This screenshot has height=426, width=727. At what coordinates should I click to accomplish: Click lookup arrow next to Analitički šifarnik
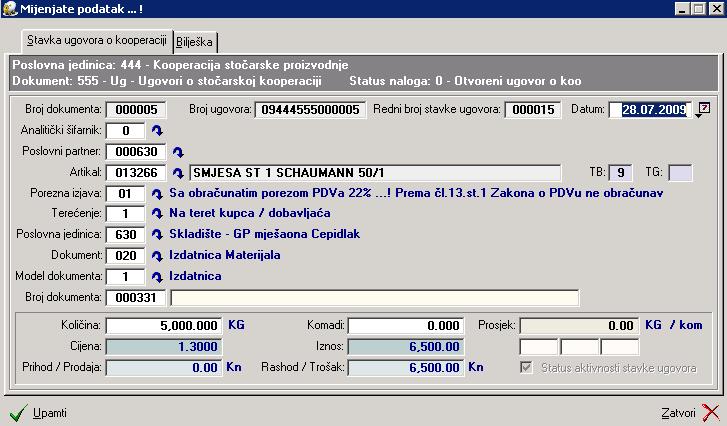point(155,131)
